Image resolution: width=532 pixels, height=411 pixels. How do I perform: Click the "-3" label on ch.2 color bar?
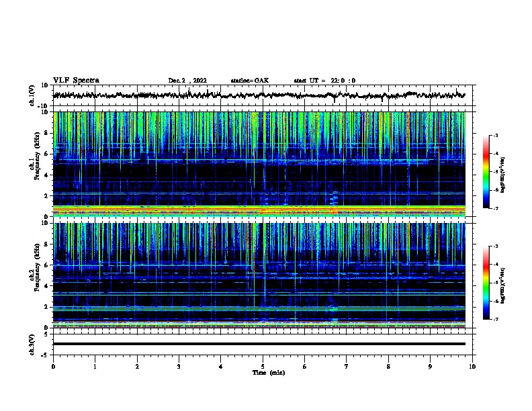(x=495, y=246)
